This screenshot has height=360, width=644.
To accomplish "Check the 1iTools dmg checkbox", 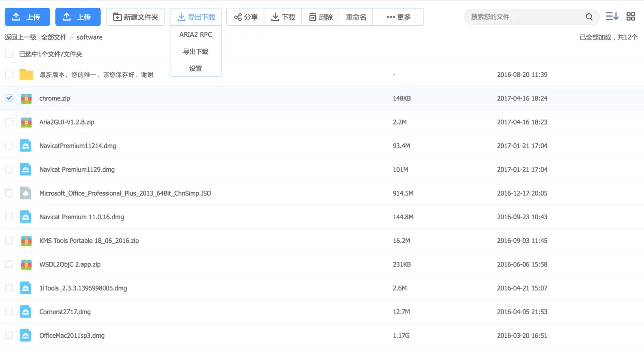I will coord(9,288).
